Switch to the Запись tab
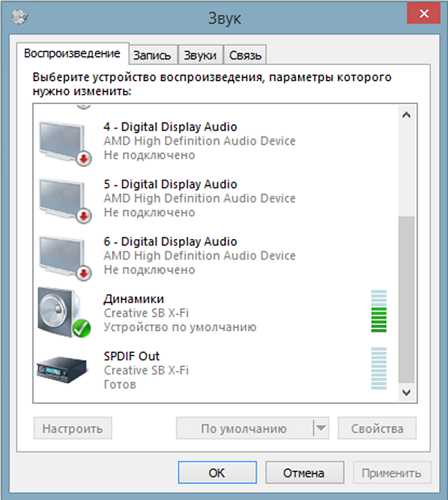The image size is (448, 500). coord(152,55)
